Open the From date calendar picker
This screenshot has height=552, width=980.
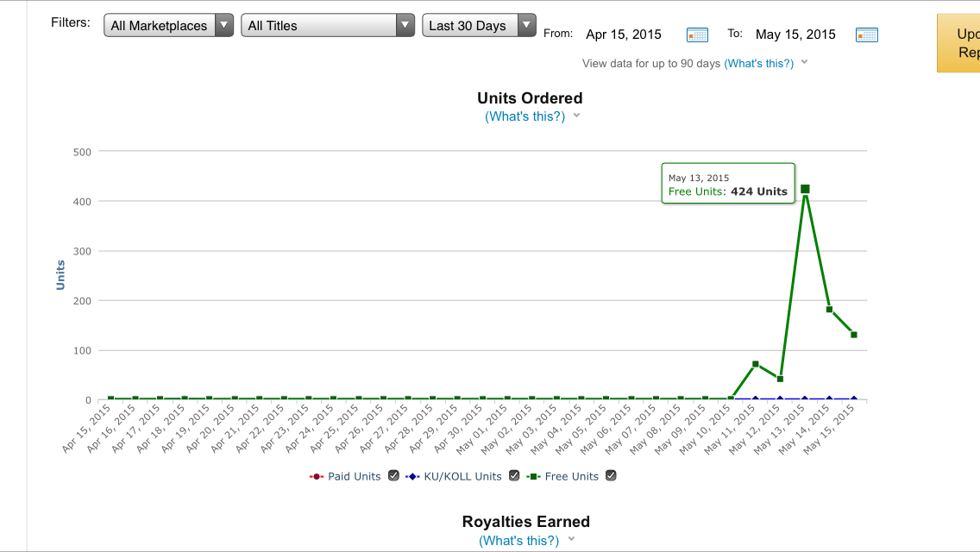click(696, 34)
